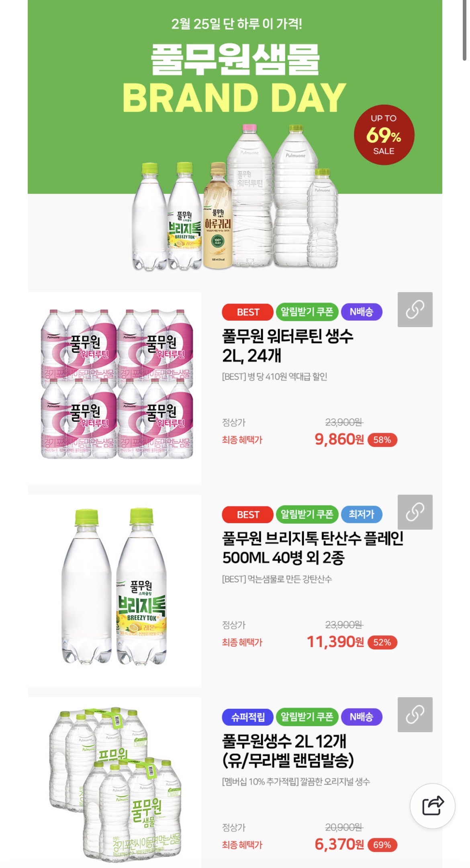
Task: Tap the N배송 badge on 워터루틴 생수
Action: (361, 312)
